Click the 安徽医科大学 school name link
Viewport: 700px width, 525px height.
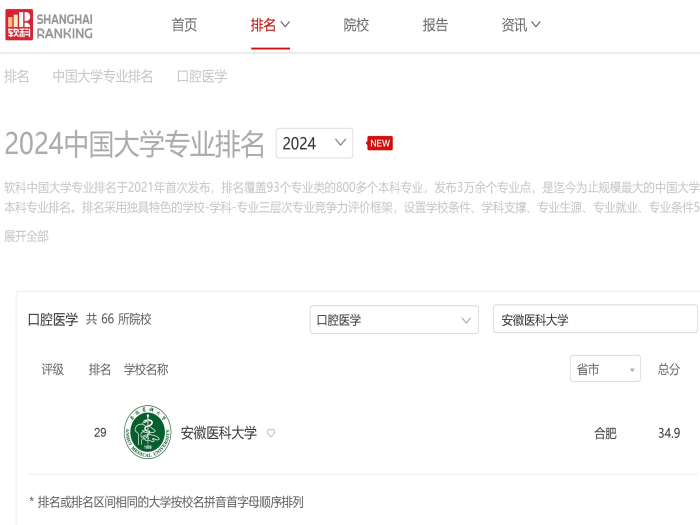pyautogui.click(x=218, y=433)
